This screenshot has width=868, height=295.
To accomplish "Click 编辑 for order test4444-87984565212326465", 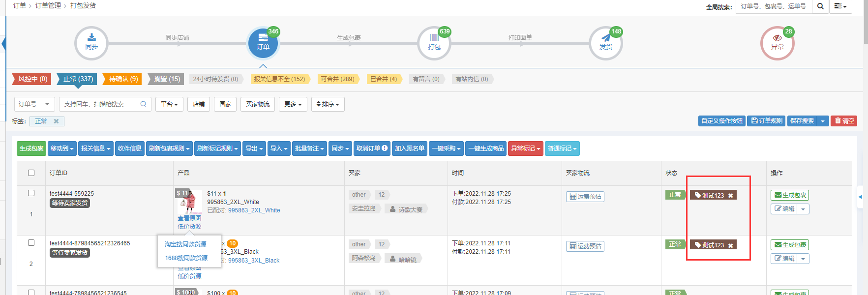I will 784,259.
